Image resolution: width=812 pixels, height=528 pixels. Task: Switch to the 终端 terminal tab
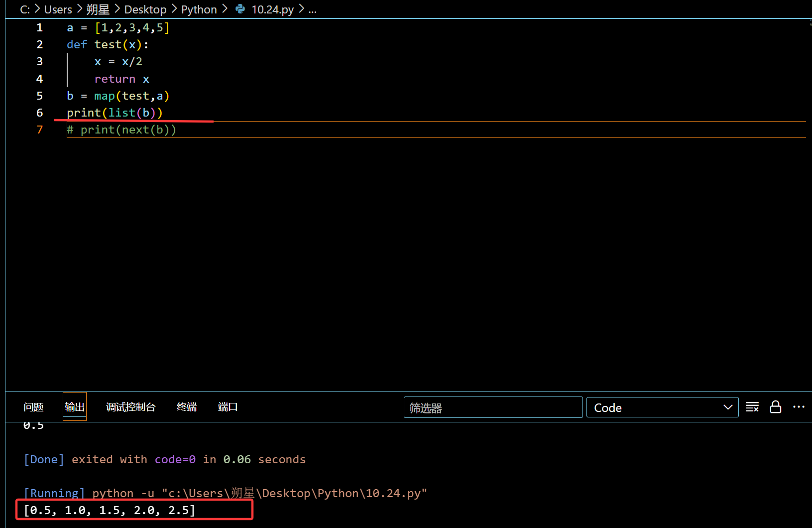point(187,407)
